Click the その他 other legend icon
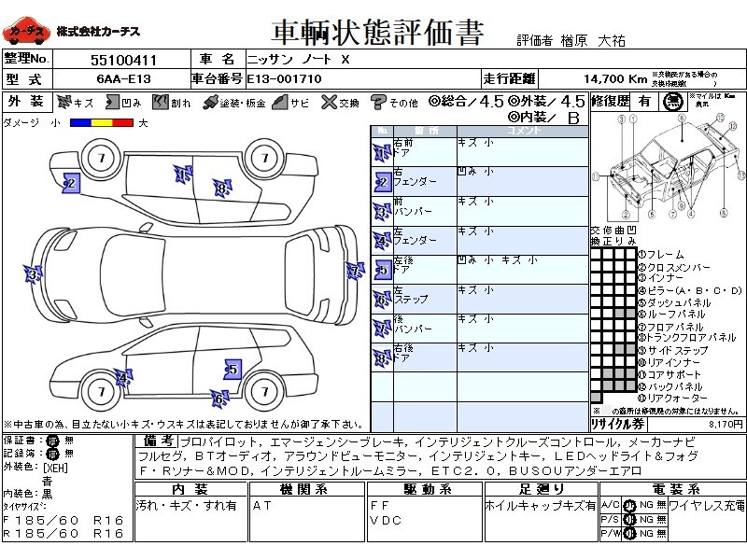The height and width of the screenshot is (560, 747). point(378,103)
